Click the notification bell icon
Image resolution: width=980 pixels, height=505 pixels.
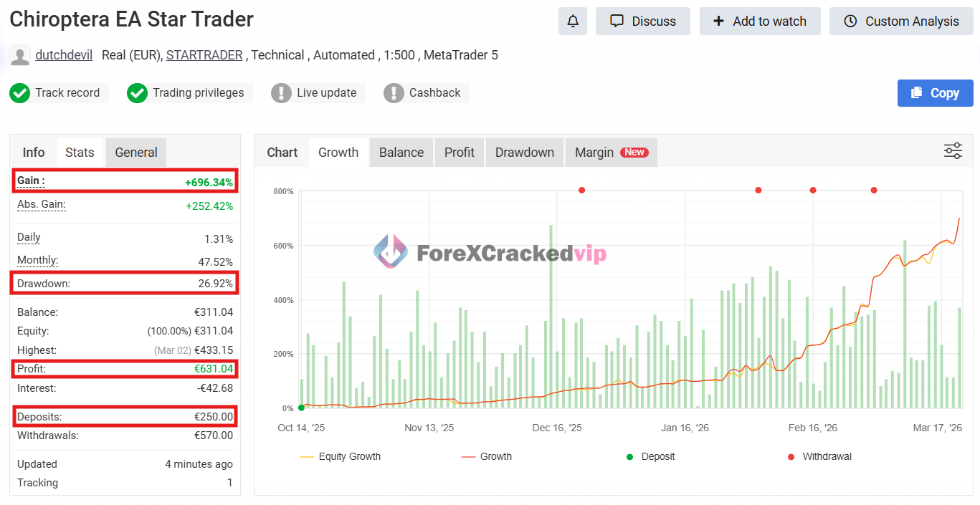[x=572, y=21]
